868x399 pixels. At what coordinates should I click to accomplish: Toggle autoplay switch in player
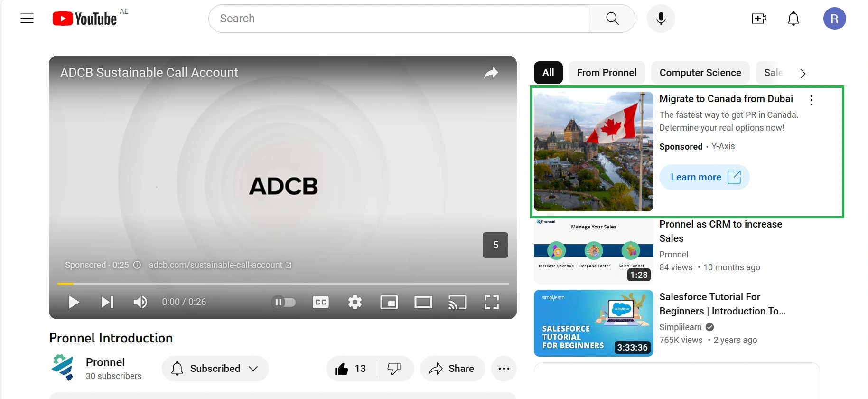pyautogui.click(x=284, y=302)
